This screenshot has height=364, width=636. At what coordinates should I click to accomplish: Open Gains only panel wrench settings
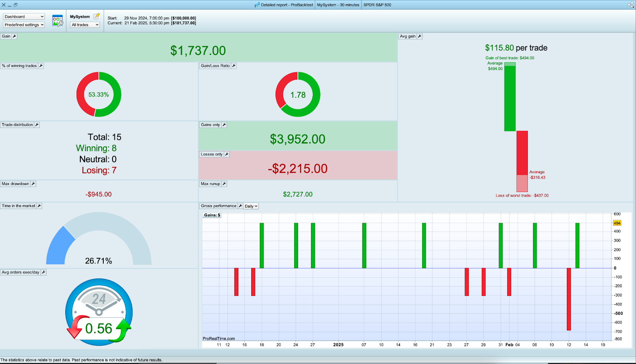pos(224,125)
